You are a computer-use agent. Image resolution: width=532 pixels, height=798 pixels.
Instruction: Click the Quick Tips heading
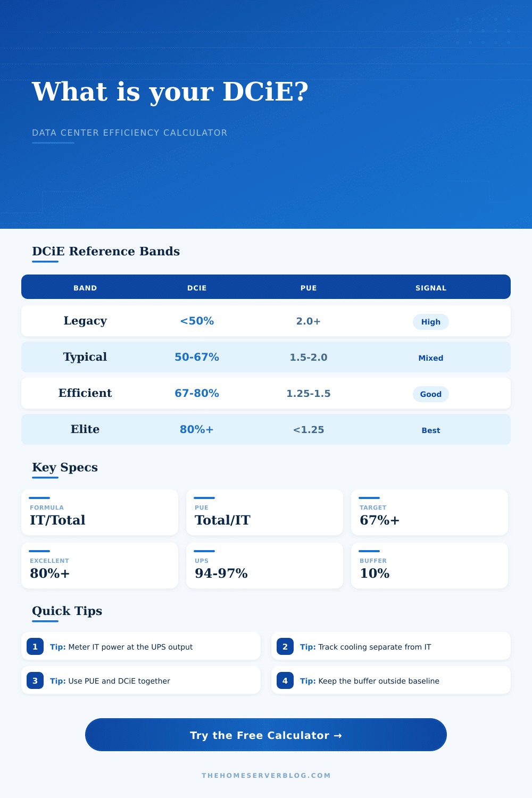(x=67, y=611)
